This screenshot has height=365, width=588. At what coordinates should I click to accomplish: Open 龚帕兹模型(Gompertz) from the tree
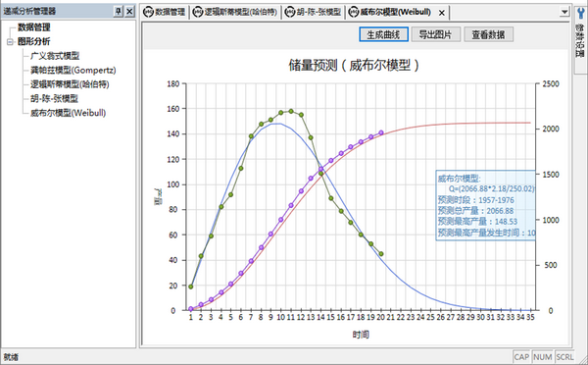tap(73, 71)
